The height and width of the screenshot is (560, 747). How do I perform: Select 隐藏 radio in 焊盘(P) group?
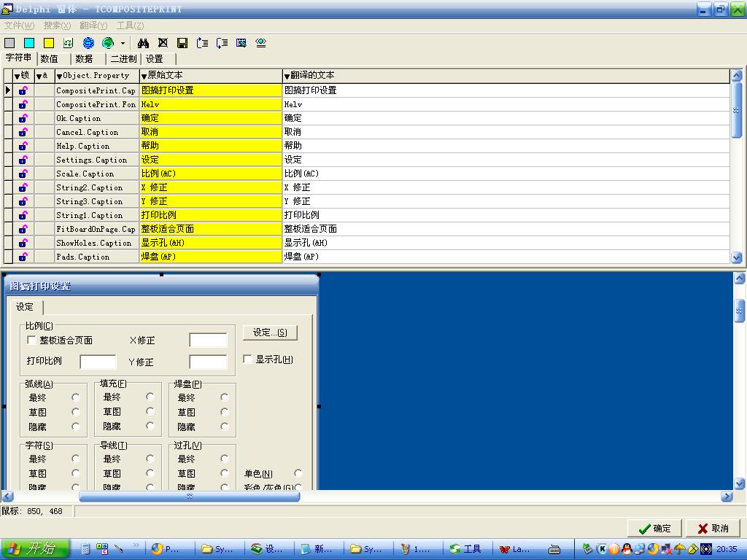click(x=225, y=427)
